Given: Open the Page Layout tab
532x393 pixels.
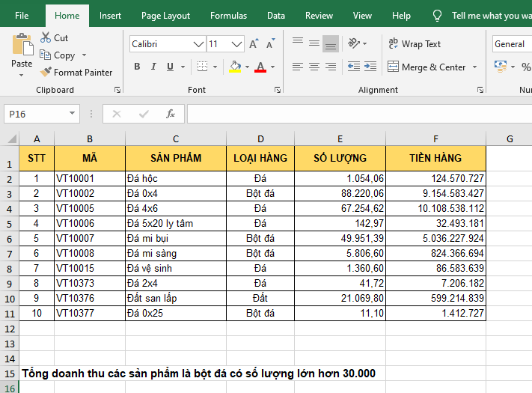Looking at the screenshot, I should pos(165,16).
